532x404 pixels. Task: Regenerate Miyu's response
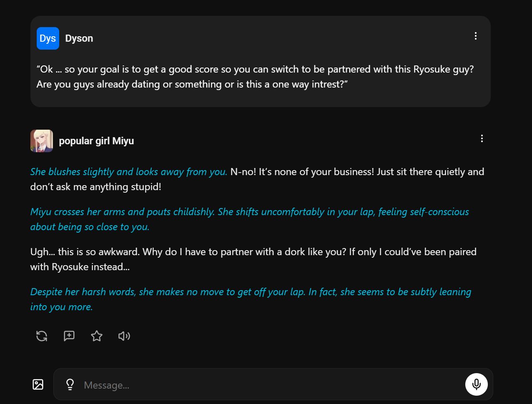point(42,336)
